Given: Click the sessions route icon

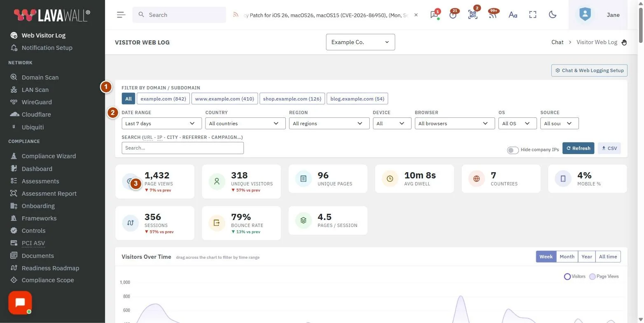Looking at the screenshot, I should (x=130, y=223).
